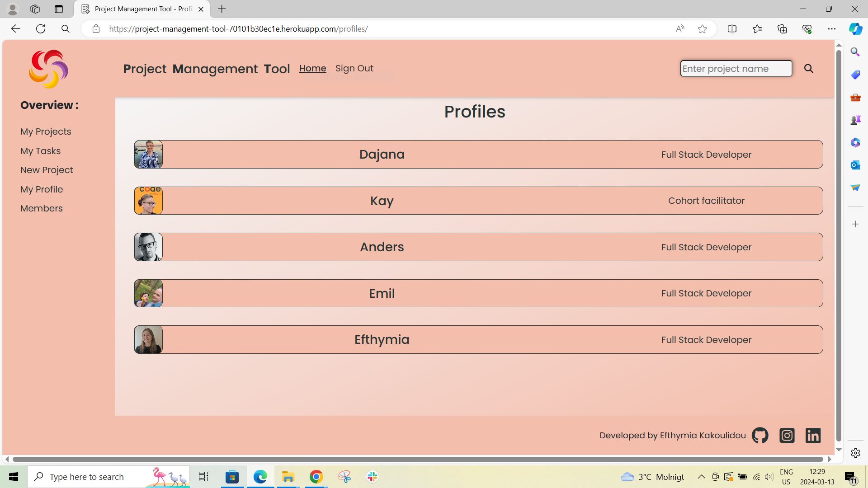Viewport: 868px width, 488px height.
Task: Open the Favorites list from the toolbar
Action: 757,28
